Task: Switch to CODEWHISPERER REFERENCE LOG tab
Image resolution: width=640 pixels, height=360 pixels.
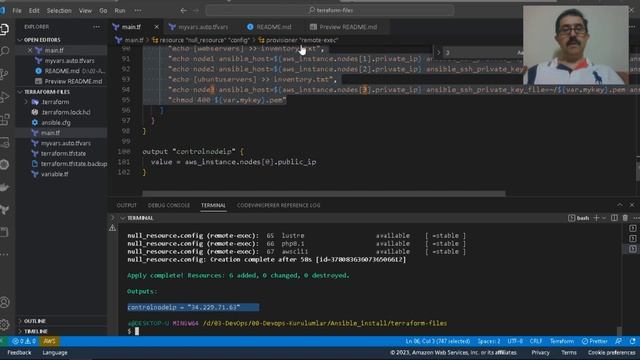Action: 278,205
